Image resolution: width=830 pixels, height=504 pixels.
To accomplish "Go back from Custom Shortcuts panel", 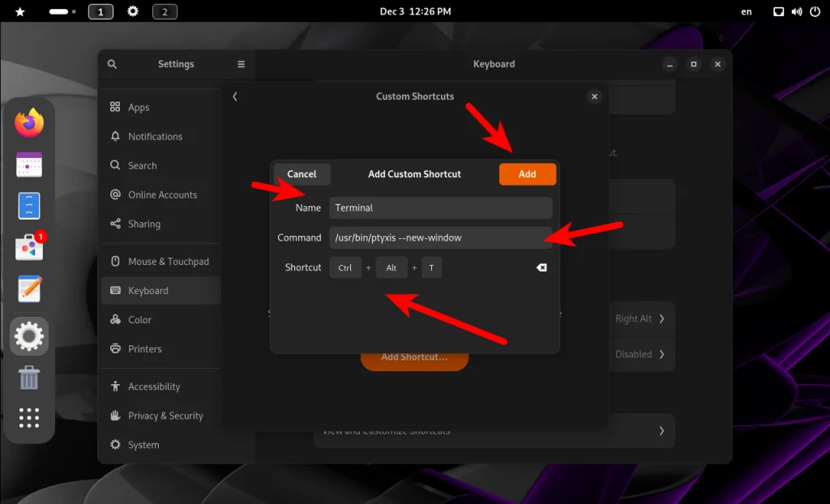I will coord(235,96).
